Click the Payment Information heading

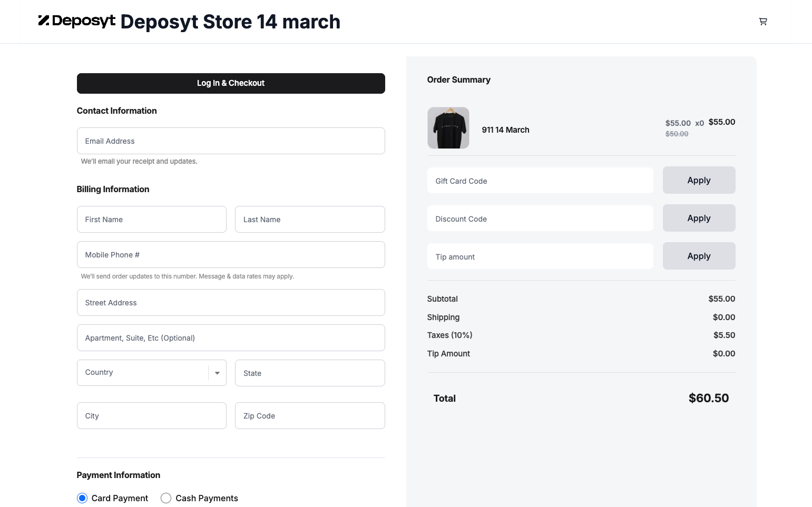point(119,475)
